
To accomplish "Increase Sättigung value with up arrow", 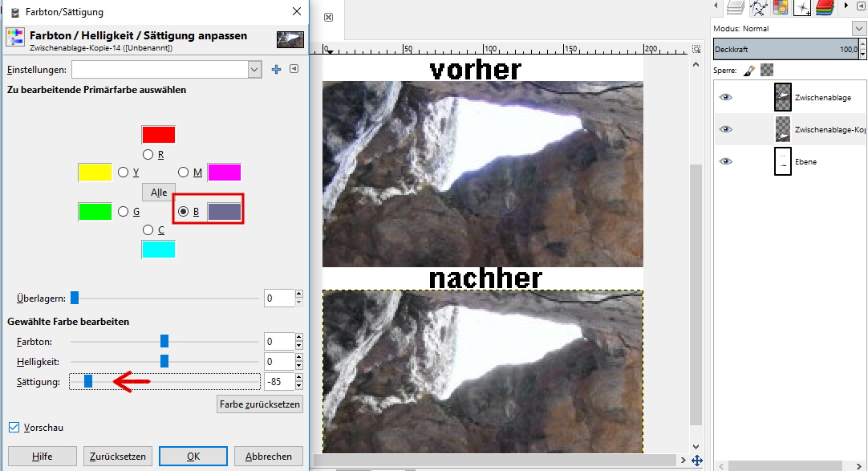I will pos(299,377).
